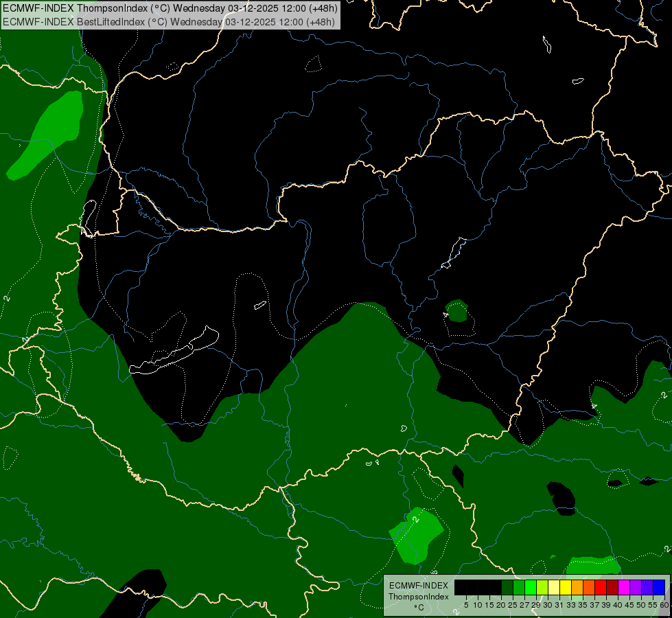The height and width of the screenshot is (618, 672).
Task: Click the small isolated dark green patch labeled 4
Action: pyautogui.click(x=457, y=310)
